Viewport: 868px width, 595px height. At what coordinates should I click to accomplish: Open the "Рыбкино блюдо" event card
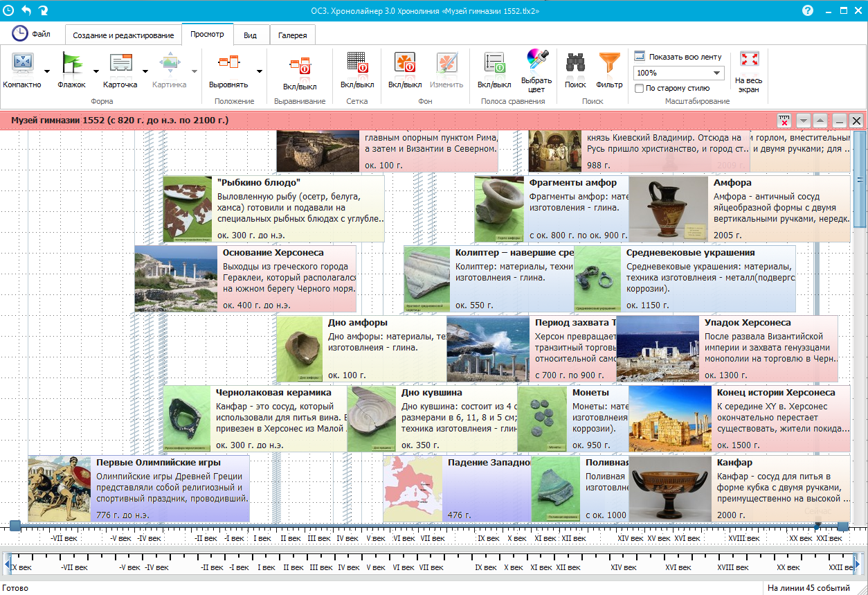[x=273, y=208]
